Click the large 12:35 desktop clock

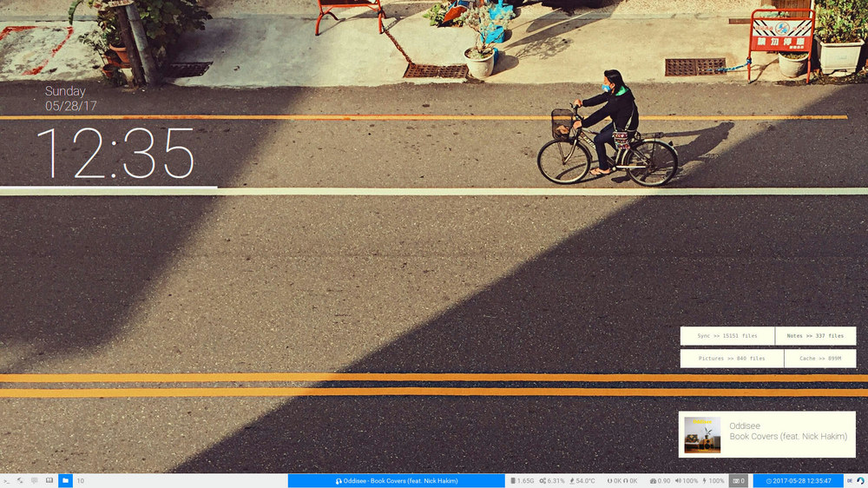(115, 154)
